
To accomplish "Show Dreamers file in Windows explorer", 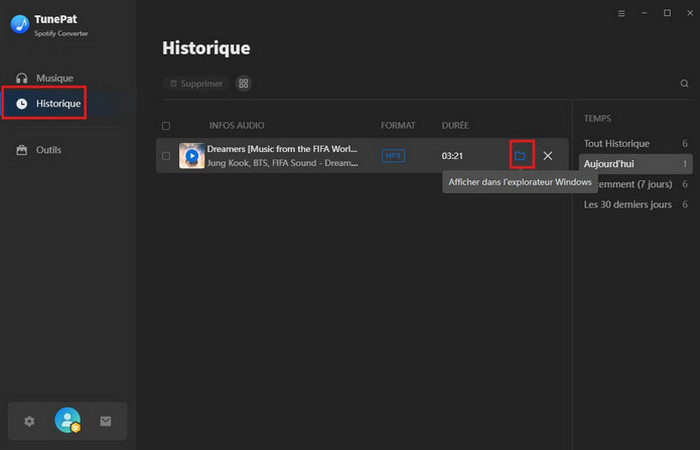I will (520, 156).
